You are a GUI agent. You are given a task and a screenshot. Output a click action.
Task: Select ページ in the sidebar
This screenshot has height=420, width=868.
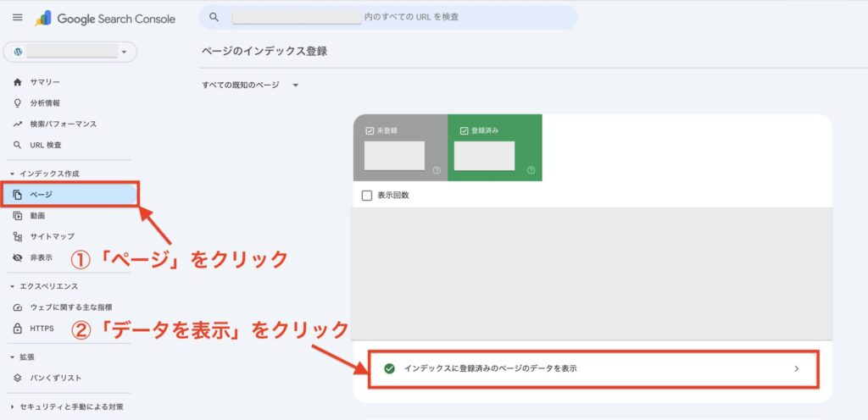(70, 195)
